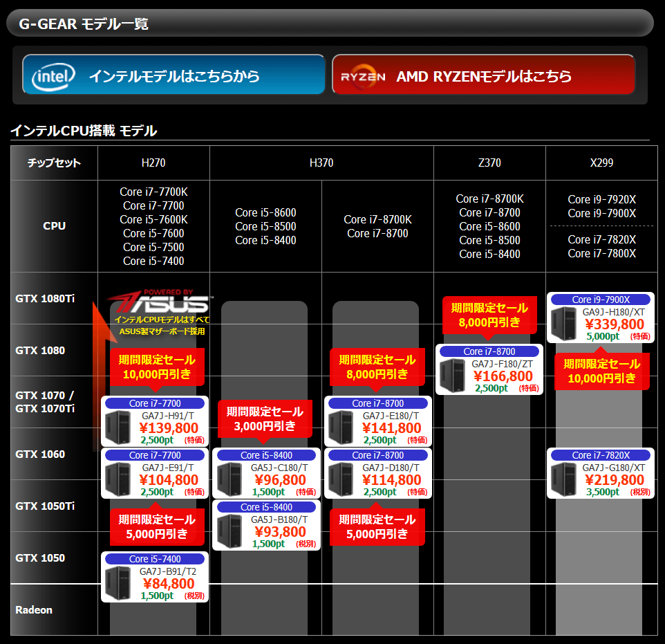Click the ¥96,800 price

point(281,479)
